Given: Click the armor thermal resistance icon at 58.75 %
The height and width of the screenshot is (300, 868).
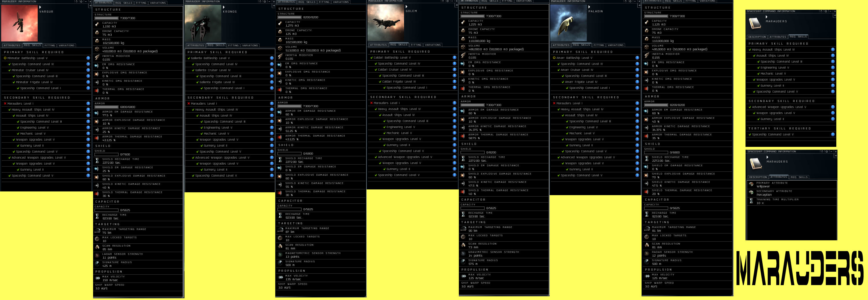Looking at the screenshot, I should click(x=463, y=136).
